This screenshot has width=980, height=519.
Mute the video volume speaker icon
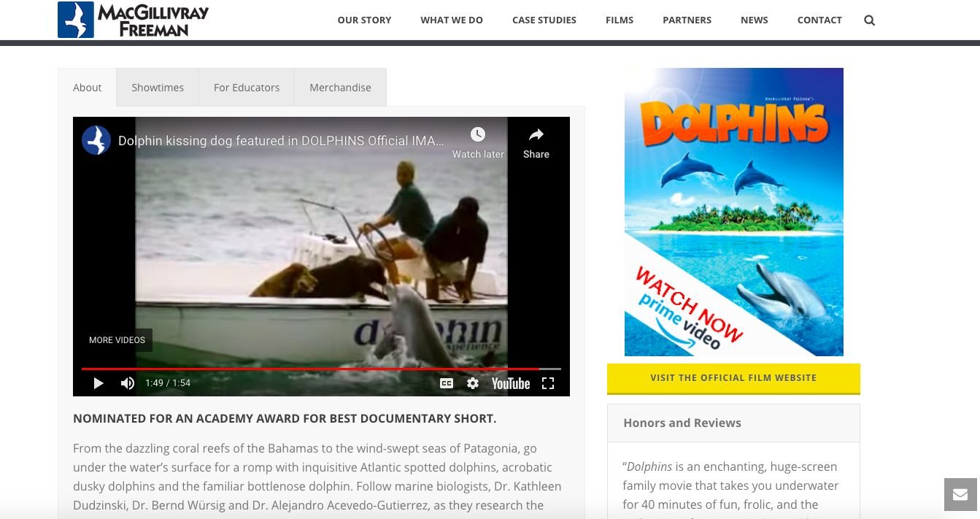coord(128,383)
